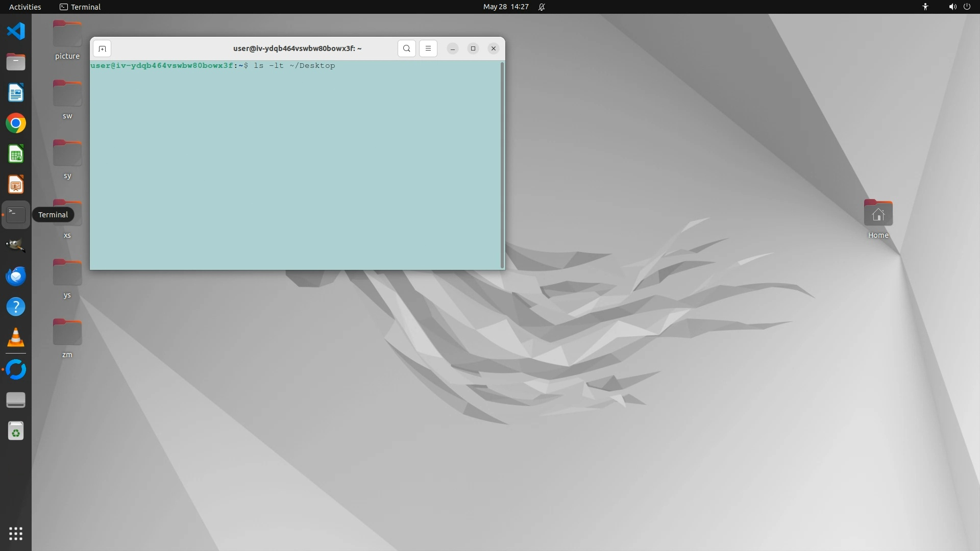
Task: Open LibreOffice Calc from the dock
Action: [x=16, y=154]
